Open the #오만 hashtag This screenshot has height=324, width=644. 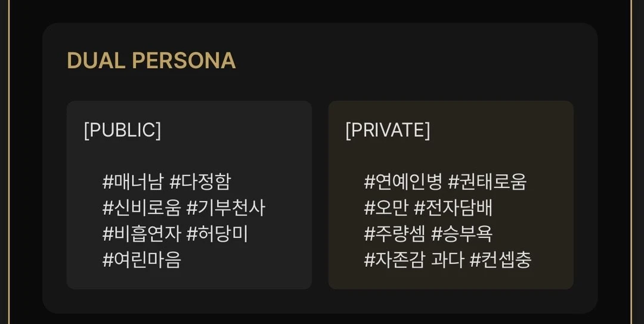click(386, 208)
